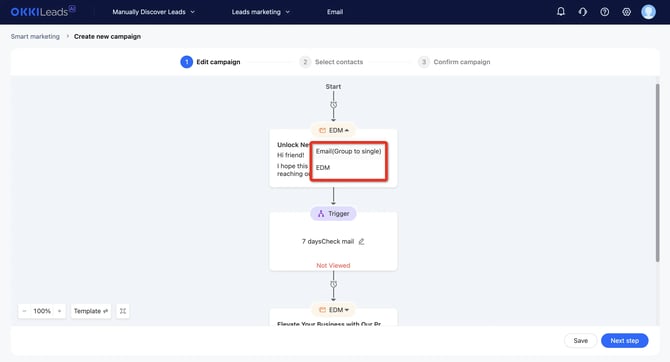
Task: Open the user avatar profile
Action: [648, 12]
